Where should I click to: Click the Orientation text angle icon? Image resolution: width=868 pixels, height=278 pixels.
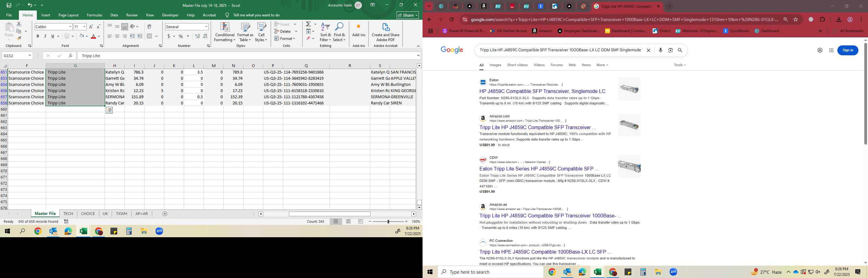click(x=133, y=27)
